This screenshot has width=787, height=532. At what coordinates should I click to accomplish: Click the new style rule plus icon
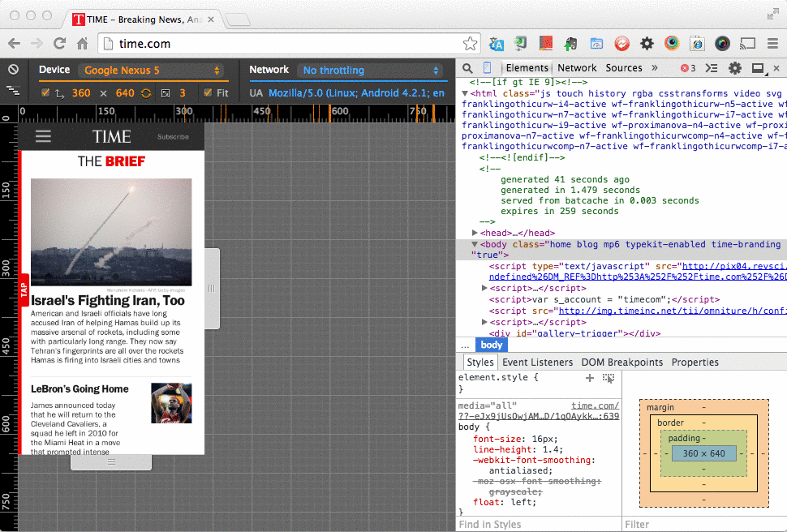(590, 378)
